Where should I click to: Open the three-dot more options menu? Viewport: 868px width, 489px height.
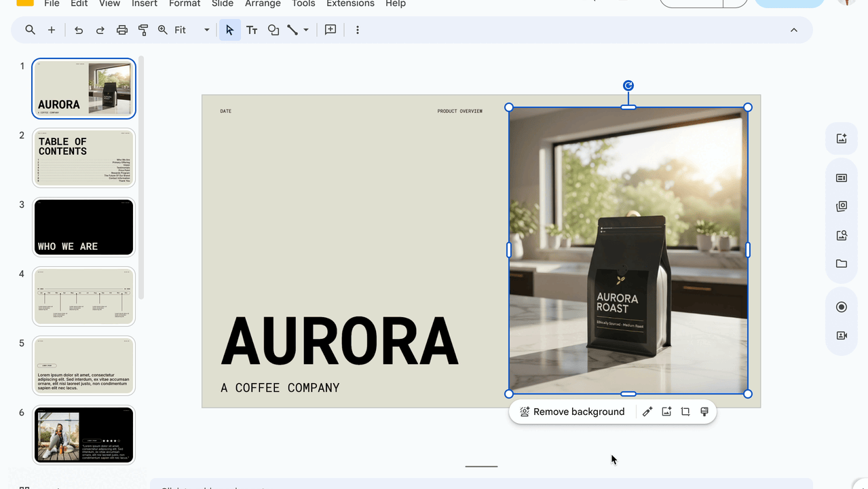coord(358,30)
